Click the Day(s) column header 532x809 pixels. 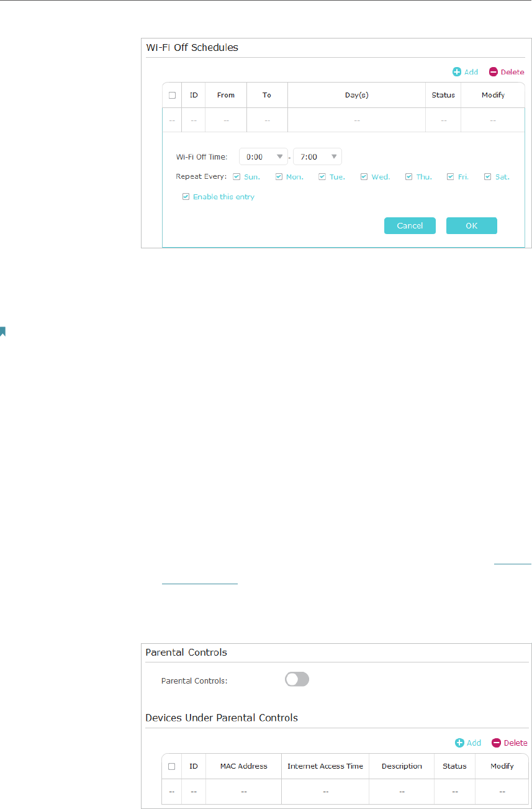(x=357, y=95)
